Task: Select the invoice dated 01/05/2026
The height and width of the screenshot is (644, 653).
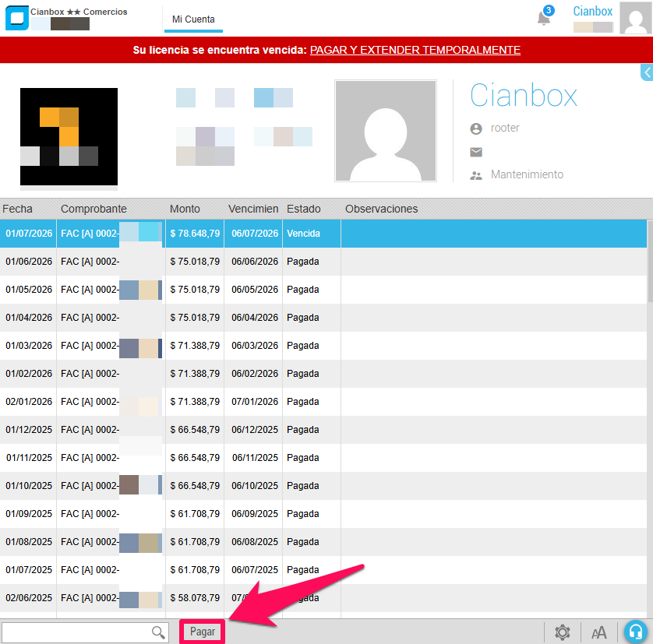Action: (323, 290)
